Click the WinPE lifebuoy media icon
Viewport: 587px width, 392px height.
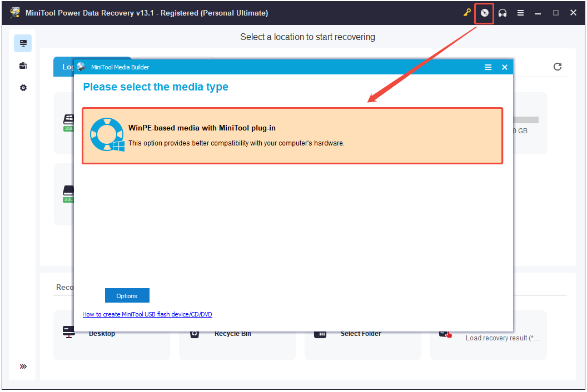click(x=107, y=135)
